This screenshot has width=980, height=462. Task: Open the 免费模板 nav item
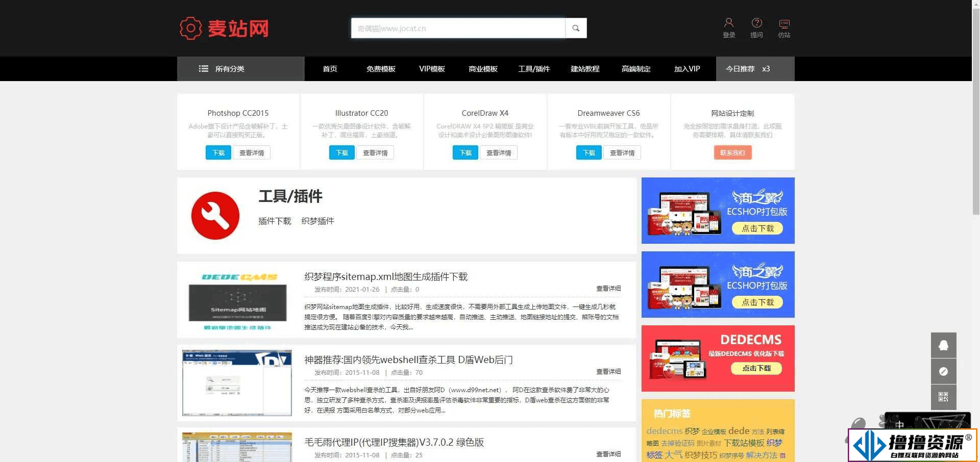[381, 69]
